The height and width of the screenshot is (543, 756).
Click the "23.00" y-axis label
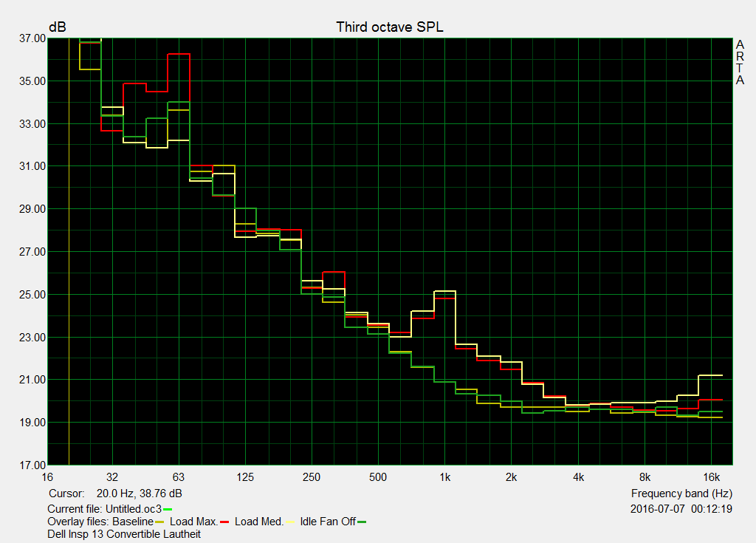[32, 338]
